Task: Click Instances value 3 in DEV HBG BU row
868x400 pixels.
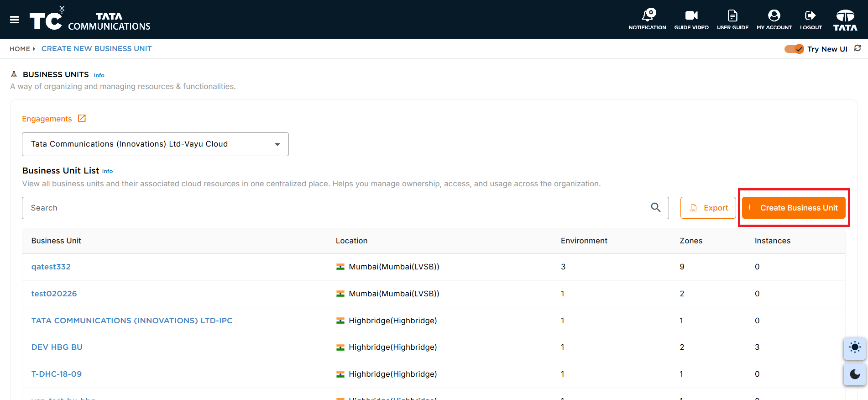Action: [x=757, y=347]
